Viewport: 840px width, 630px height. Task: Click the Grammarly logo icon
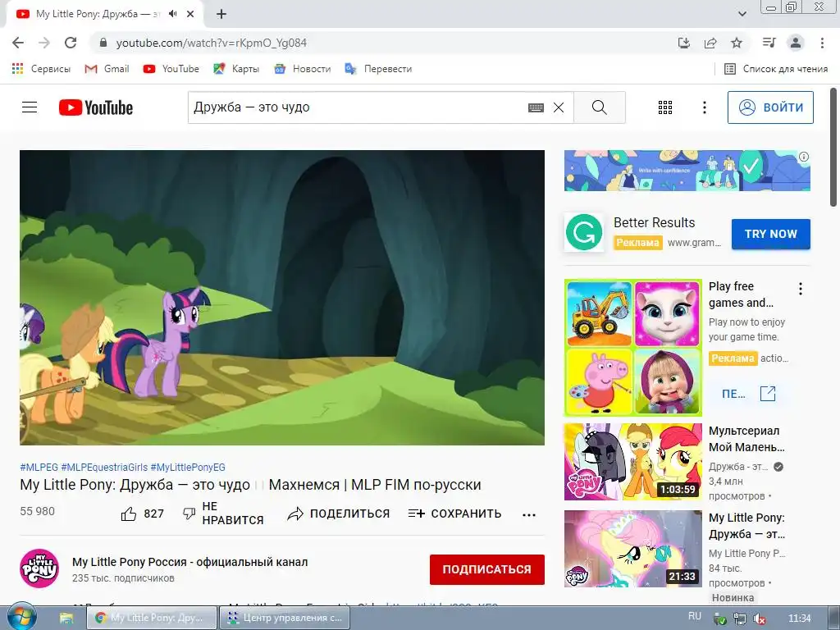coord(584,232)
